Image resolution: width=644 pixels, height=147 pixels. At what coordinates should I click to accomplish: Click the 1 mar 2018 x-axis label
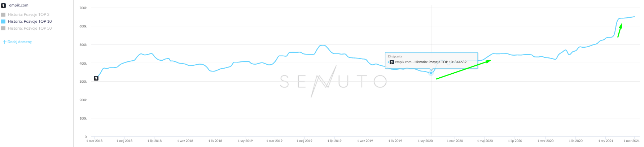point(95,141)
